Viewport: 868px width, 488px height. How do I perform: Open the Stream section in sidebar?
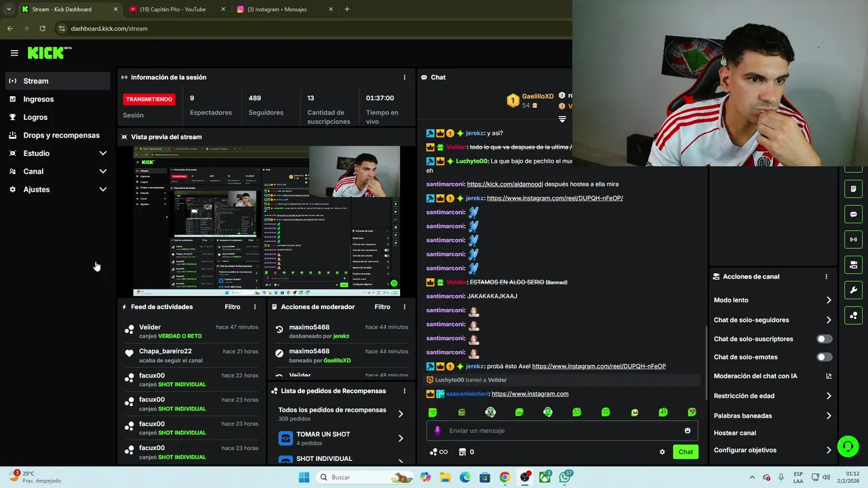(x=58, y=81)
